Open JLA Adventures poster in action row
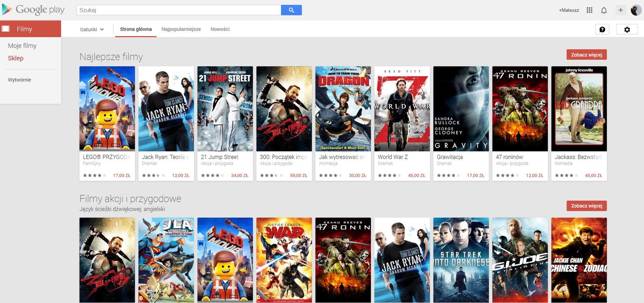644x303 pixels. [x=166, y=260]
